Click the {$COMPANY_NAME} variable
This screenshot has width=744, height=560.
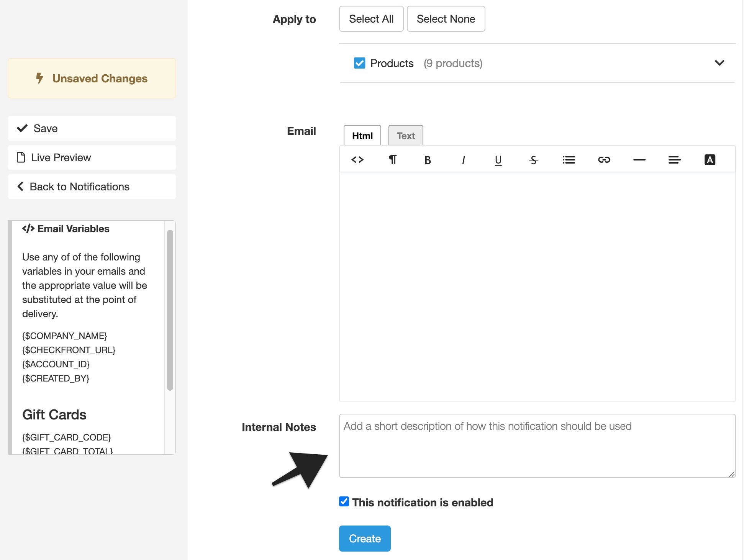tap(65, 336)
